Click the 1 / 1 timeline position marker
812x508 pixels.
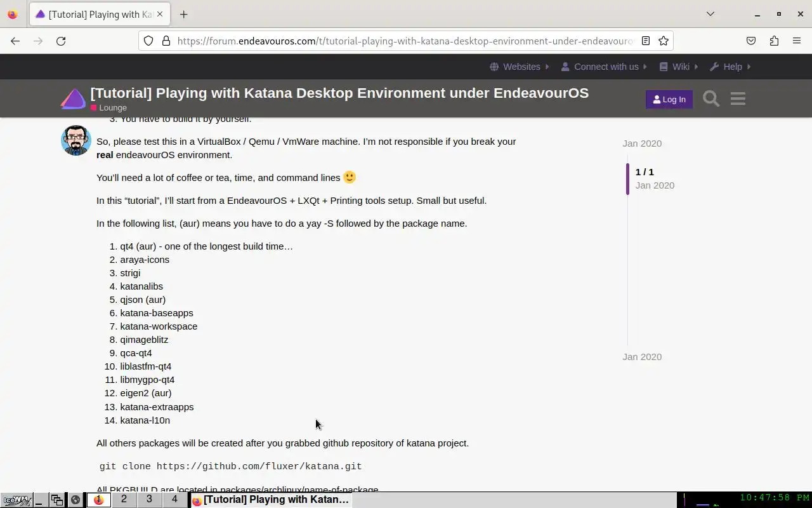[645, 172]
